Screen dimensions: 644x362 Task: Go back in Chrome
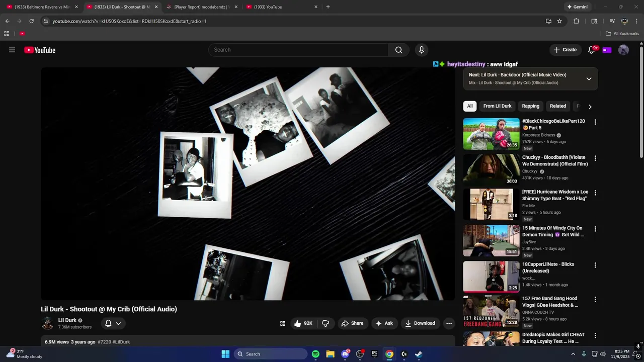7,21
